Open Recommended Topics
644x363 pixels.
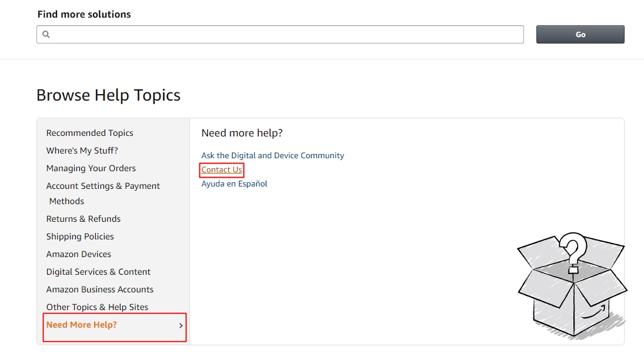89,133
